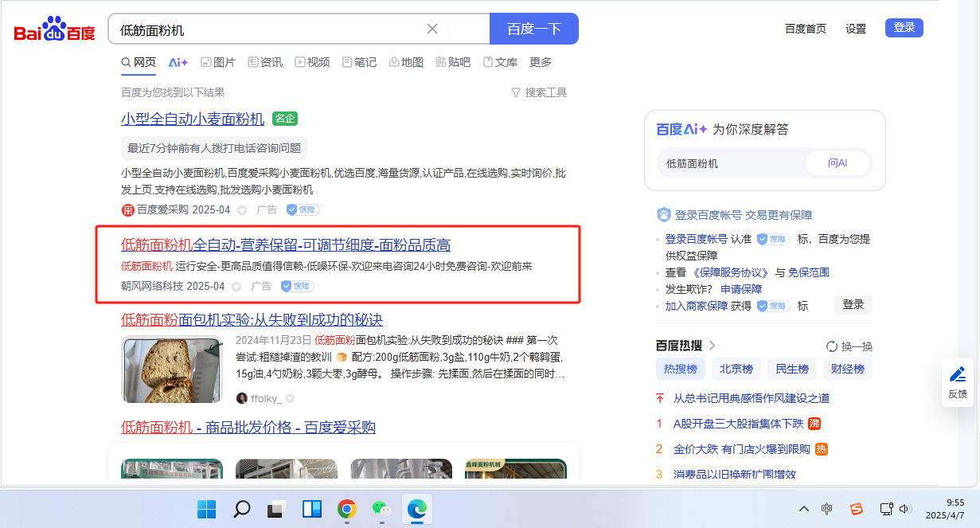Expand the 百度热搜 chevron arrow

click(713, 346)
